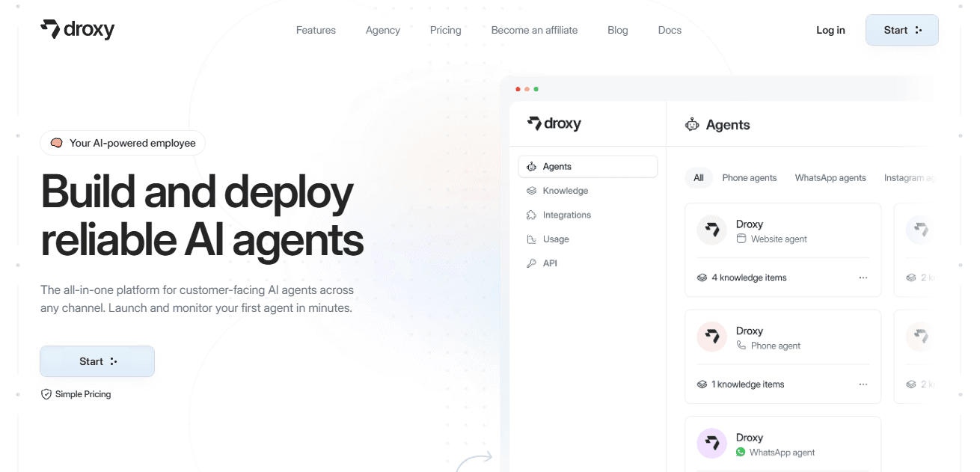Open the Agency nav link
The width and height of the screenshot is (980, 472).
click(383, 31)
